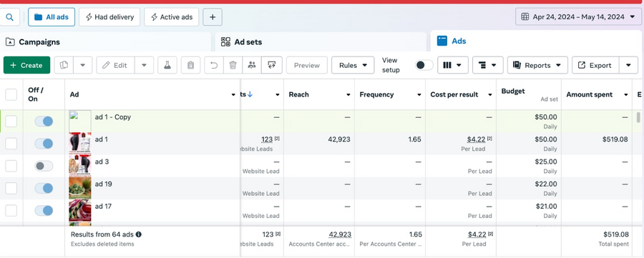The width and height of the screenshot is (644, 258).
Task: Click the duplicate ad icon
Action: click(x=64, y=65)
